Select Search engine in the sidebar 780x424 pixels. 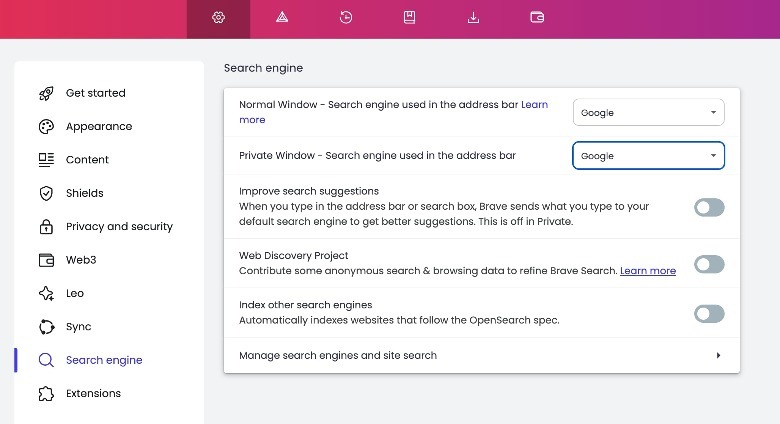tap(104, 360)
